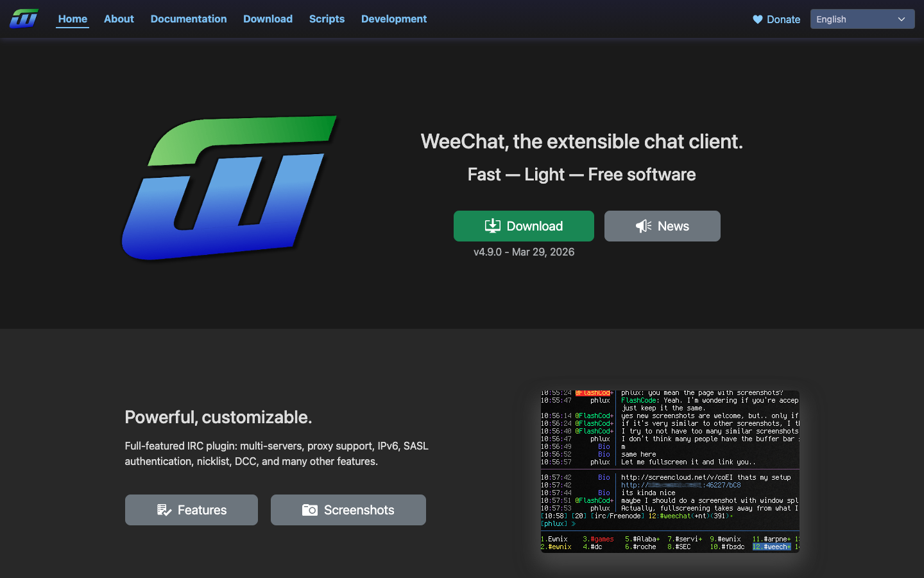
Task: Navigate to the About page
Action: (x=119, y=19)
